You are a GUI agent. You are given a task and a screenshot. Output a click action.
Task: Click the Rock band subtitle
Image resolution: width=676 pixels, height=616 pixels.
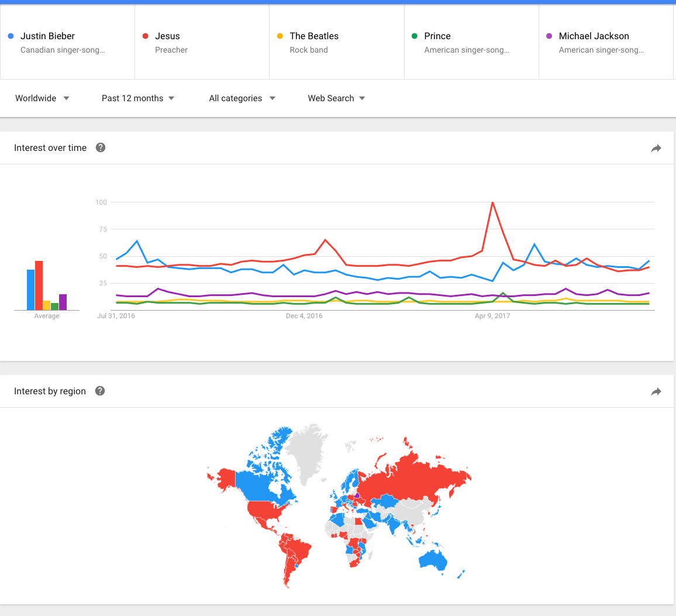pyautogui.click(x=309, y=50)
